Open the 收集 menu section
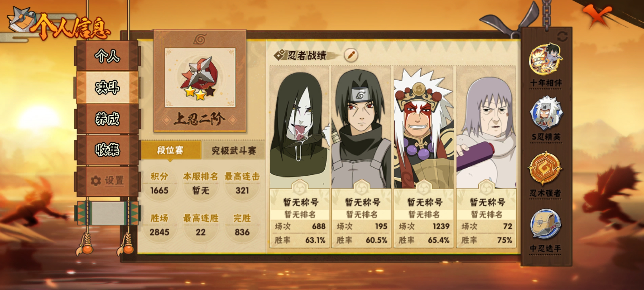The image size is (644, 290). [x=107, y=150]
